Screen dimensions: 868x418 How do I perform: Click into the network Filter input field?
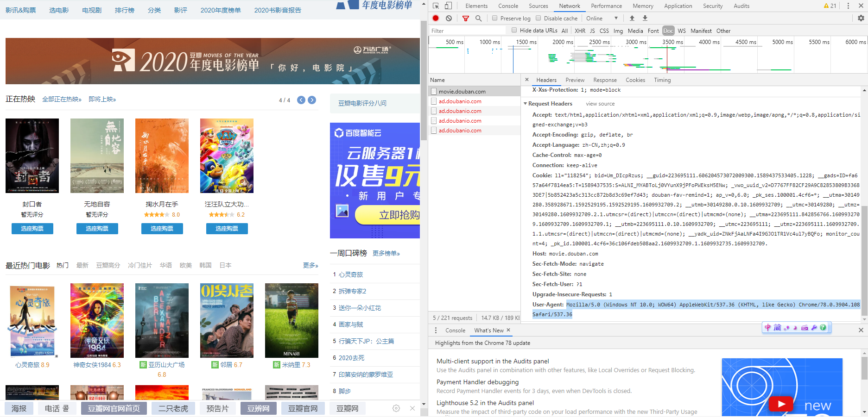coord(468,31)
